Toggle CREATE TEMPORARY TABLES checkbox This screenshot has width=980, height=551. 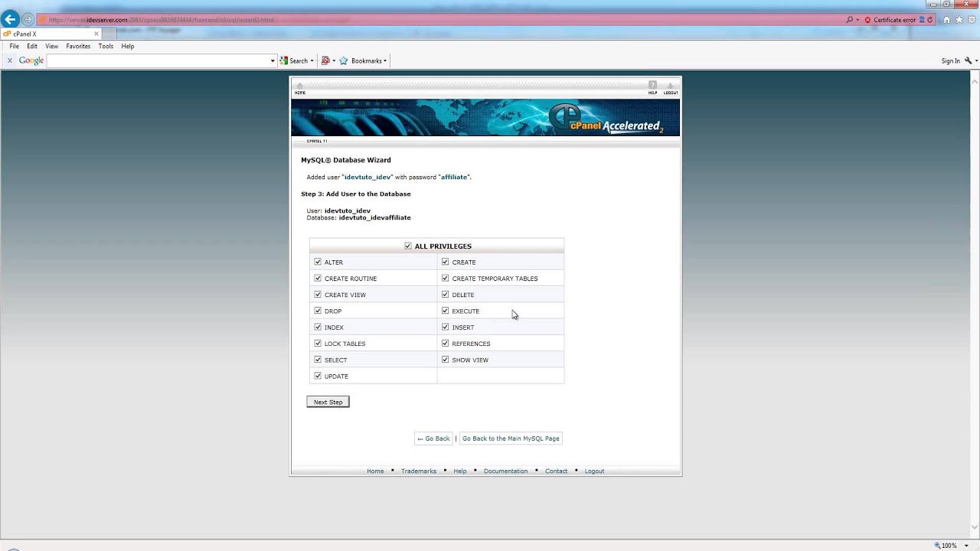446,278
